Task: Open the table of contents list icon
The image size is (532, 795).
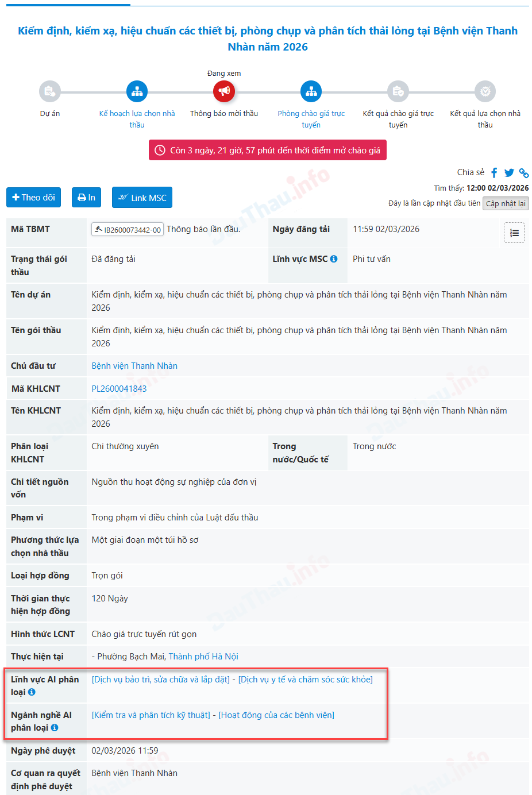Action: pyautogui.click(x=514, y=233)
